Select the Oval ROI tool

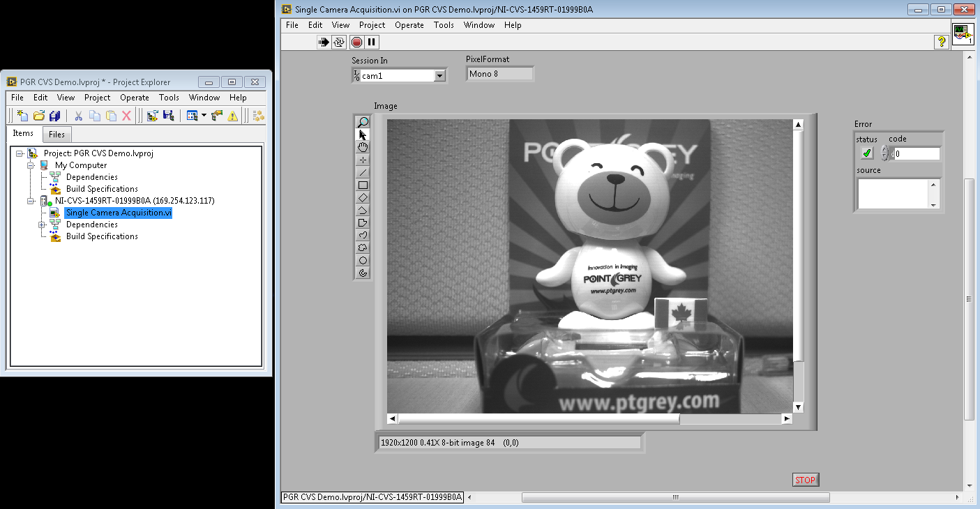coord(363,260)
